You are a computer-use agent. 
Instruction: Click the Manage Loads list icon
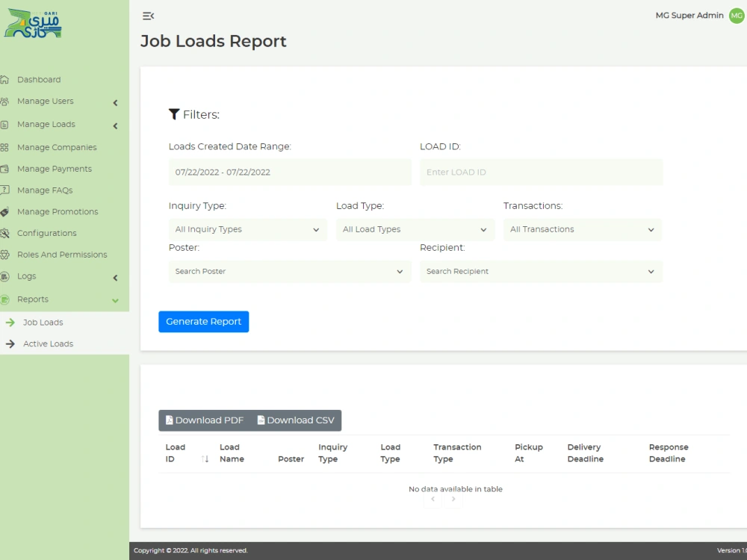4,125
